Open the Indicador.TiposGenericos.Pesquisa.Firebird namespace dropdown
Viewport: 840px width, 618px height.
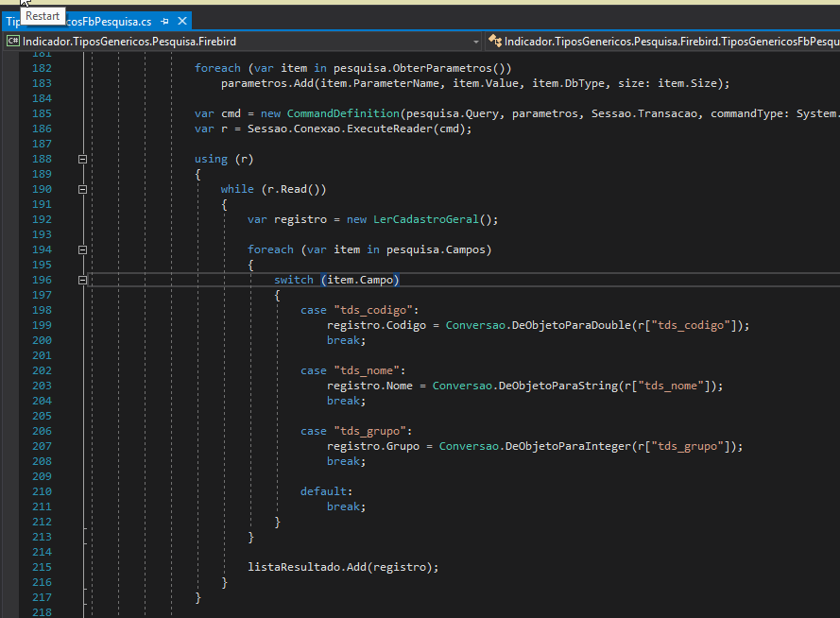(477, 41)
